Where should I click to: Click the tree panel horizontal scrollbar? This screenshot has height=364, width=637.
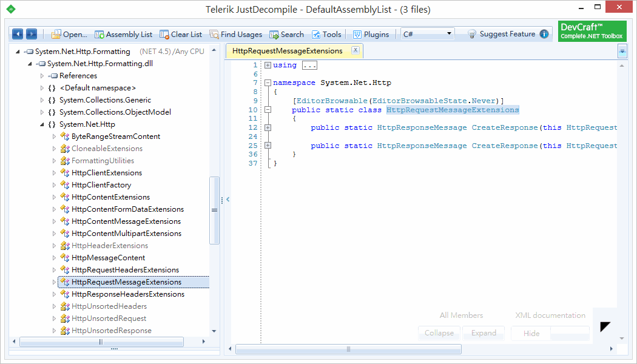pyautogui.click(x=101, y=342)
